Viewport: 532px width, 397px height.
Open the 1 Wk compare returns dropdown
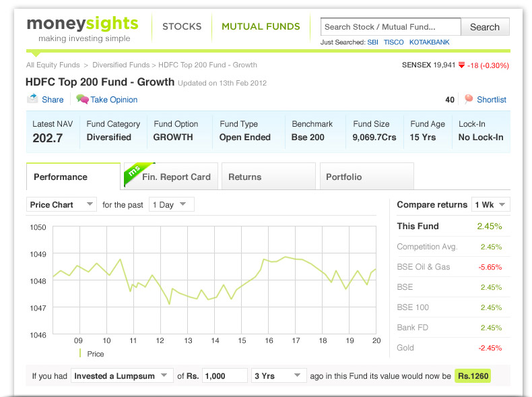pos(491,204)
